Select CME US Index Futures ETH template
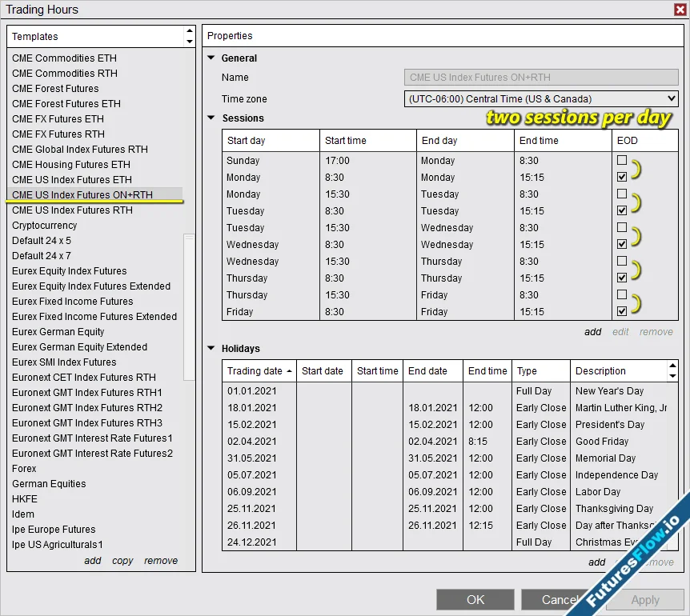 pyautogui.click(x=72, y=179)
